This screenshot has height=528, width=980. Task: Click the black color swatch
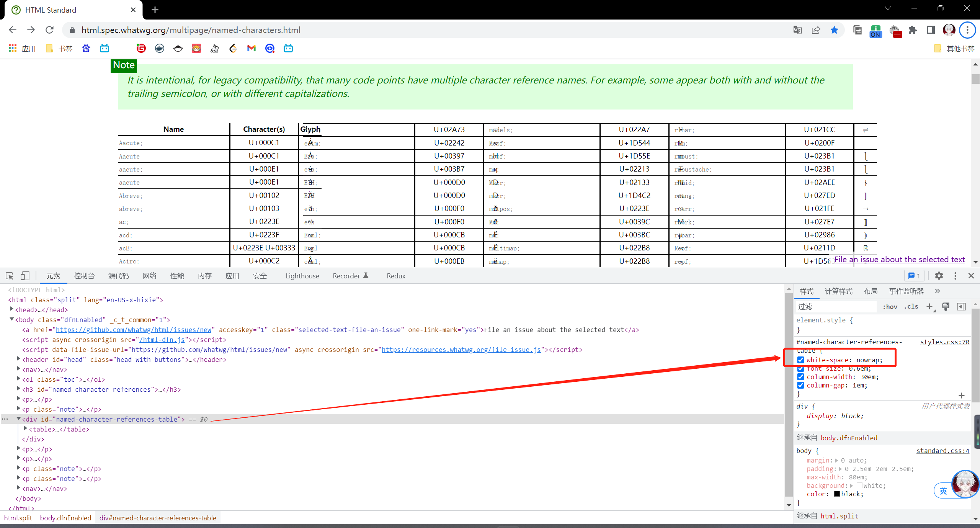[837, 494]
